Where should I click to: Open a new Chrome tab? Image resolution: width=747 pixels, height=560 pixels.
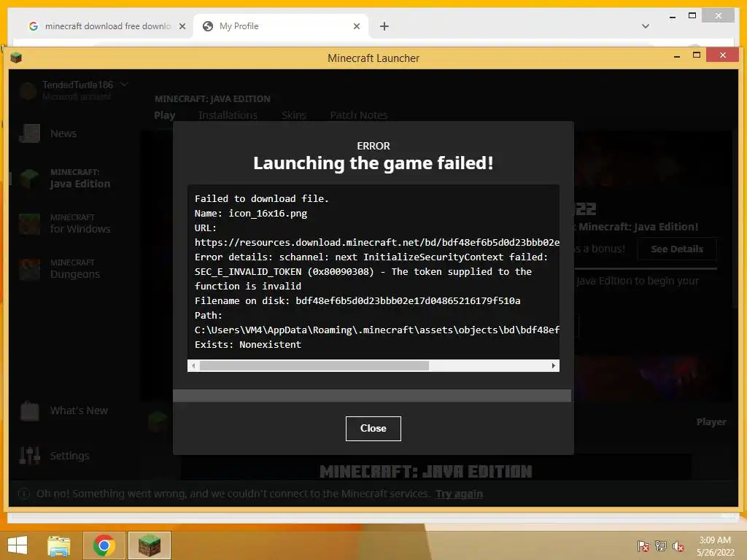384,26
